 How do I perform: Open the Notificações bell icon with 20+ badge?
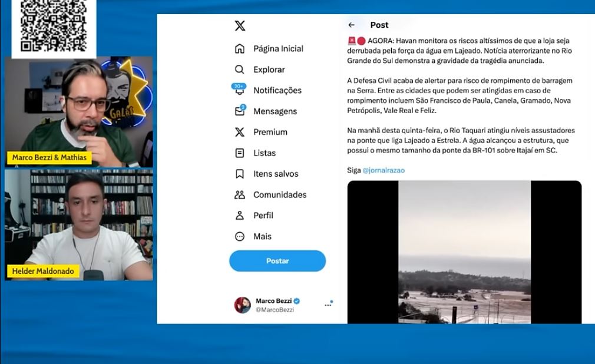point(239,90)
